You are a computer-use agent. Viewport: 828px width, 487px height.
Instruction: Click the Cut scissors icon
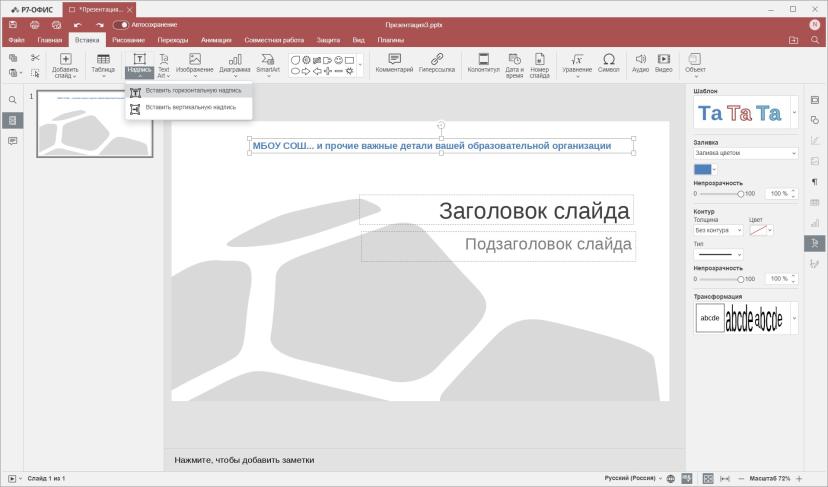coord(35,58)
